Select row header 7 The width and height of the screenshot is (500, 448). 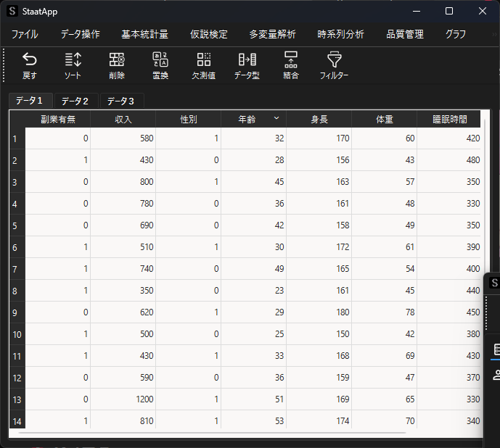[x=17, y=269]
